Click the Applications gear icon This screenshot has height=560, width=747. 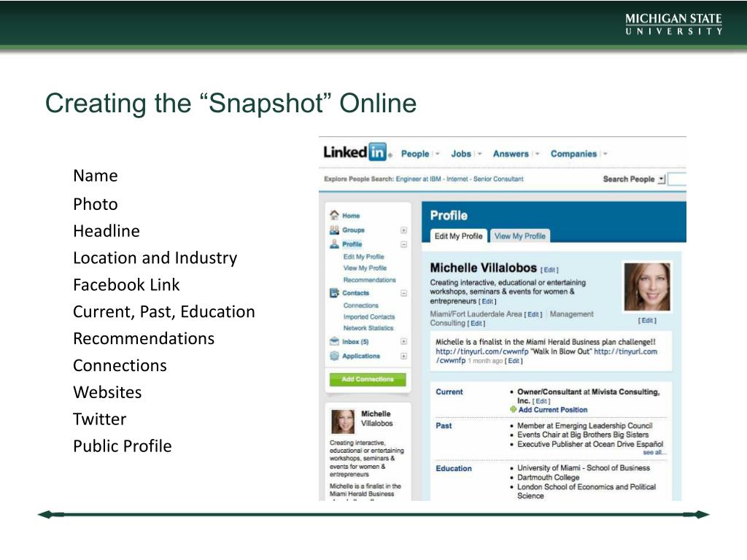(x=334, y=356)
